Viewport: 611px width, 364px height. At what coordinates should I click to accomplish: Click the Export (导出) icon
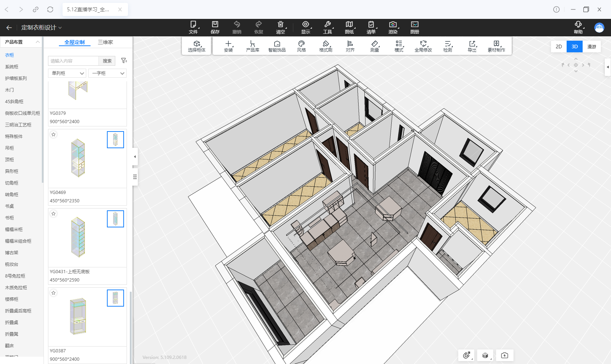click(x=472, y=46)
